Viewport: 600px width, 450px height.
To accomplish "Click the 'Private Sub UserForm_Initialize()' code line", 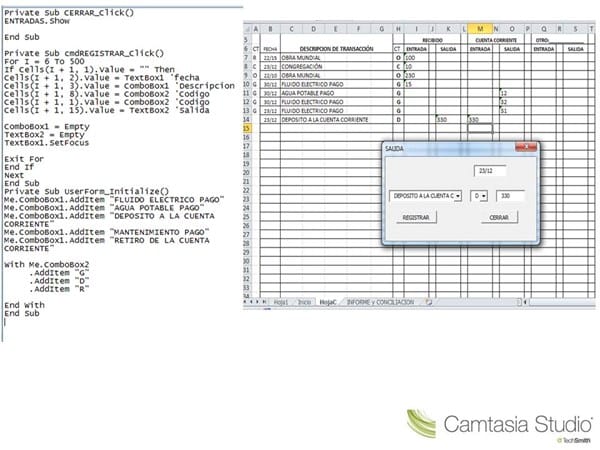I will coord(87,191).
